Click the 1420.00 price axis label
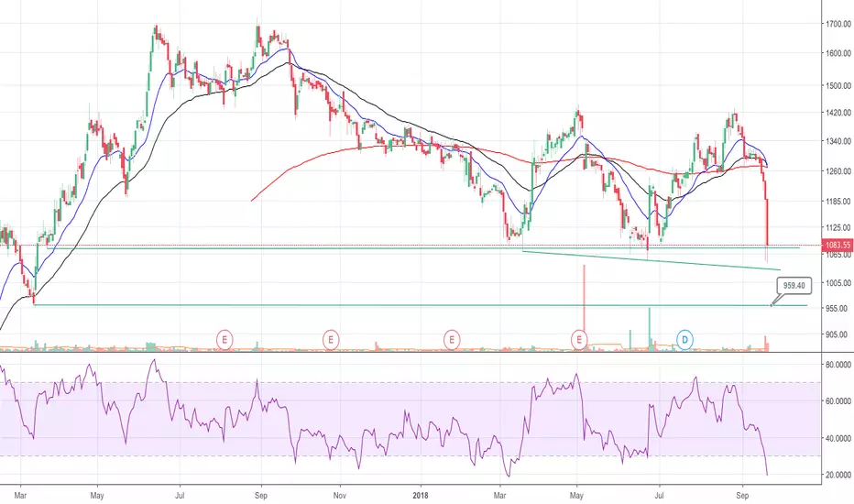854x504 pixels. tap(838, 113)
